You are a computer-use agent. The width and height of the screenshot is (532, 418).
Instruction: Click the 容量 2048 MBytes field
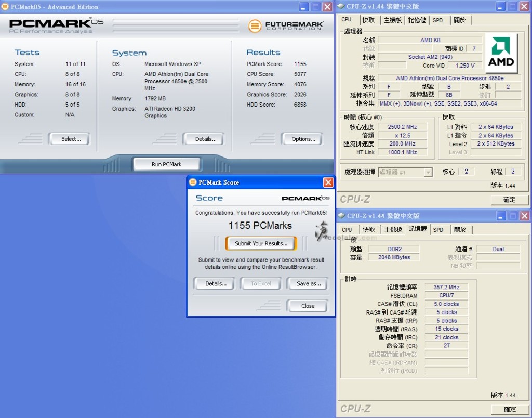pos(394,257)
